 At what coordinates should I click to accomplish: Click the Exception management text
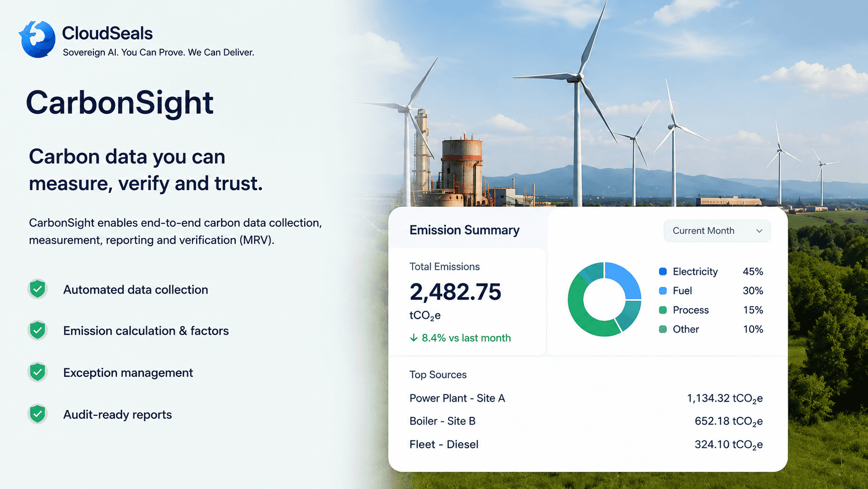click(x=128, y=373)
